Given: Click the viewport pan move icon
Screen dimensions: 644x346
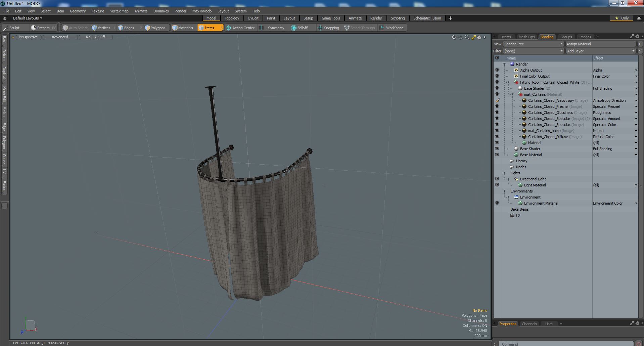Looking at the screenshot, I should point(454,37).
